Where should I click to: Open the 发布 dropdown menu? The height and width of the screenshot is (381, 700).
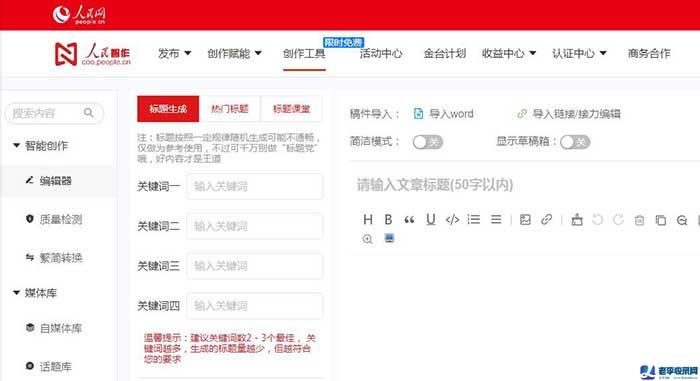[175, 54]
